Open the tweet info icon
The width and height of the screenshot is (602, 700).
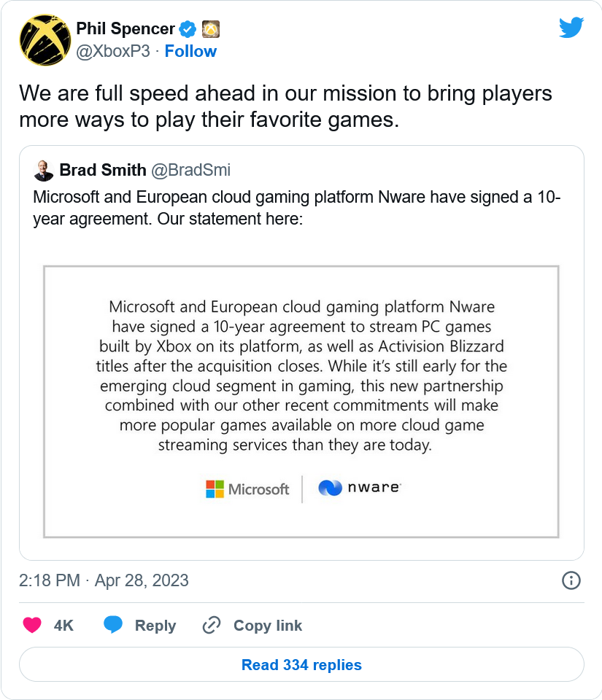point(571,580)
